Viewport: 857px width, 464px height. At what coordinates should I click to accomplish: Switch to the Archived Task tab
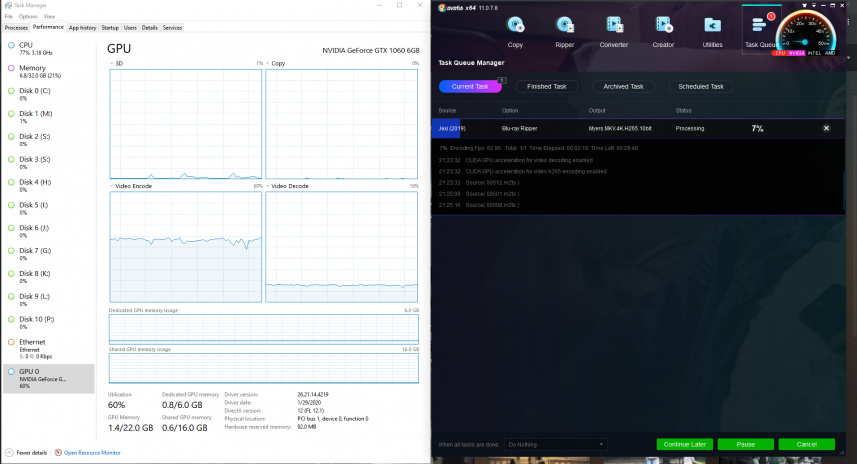pos(623,86)
